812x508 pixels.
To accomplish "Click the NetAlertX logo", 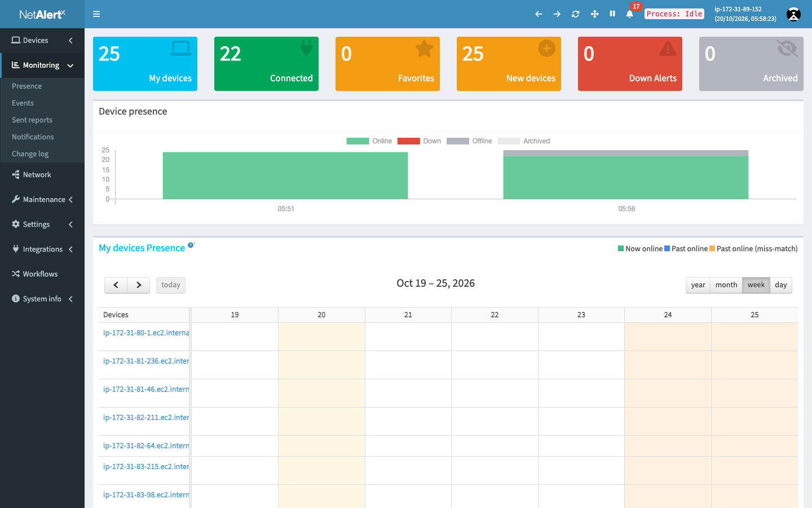I will [x=42, y=14].
